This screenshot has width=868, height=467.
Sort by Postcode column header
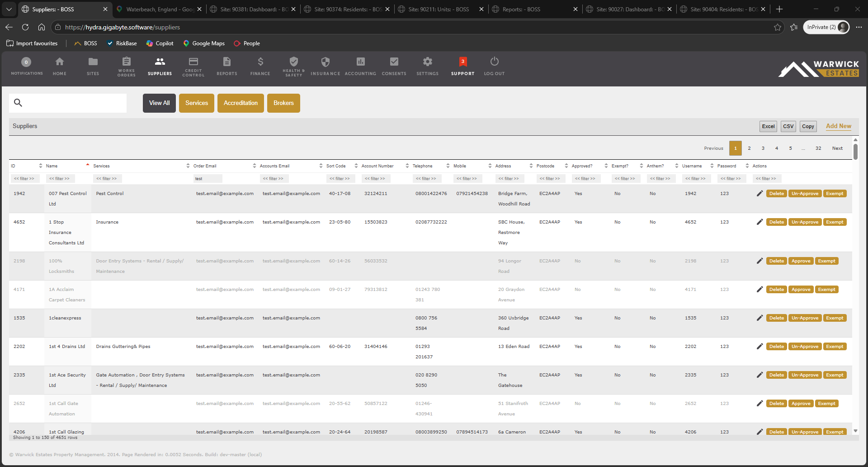point(552,166)
